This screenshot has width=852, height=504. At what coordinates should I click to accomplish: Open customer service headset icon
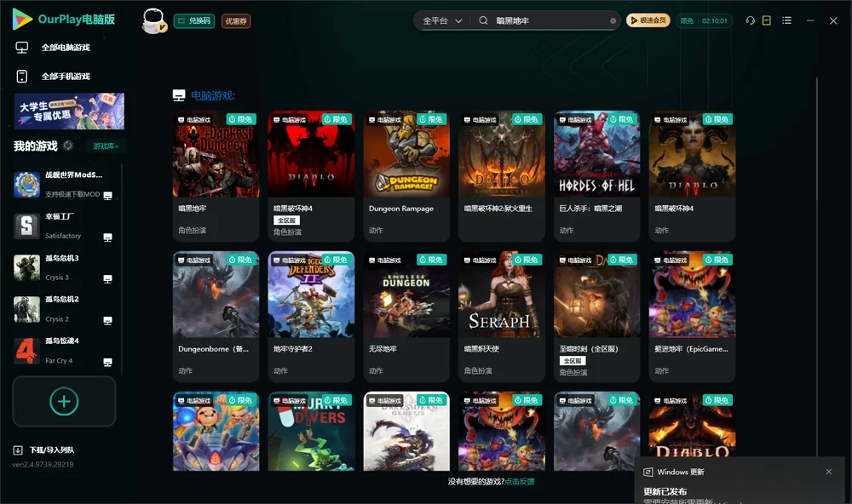coord(750,20)
